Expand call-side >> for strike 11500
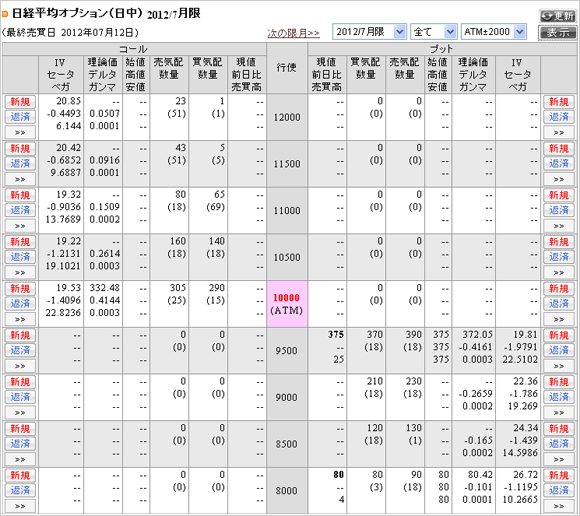This screenshot has width=580, height=516. (20, 179)
